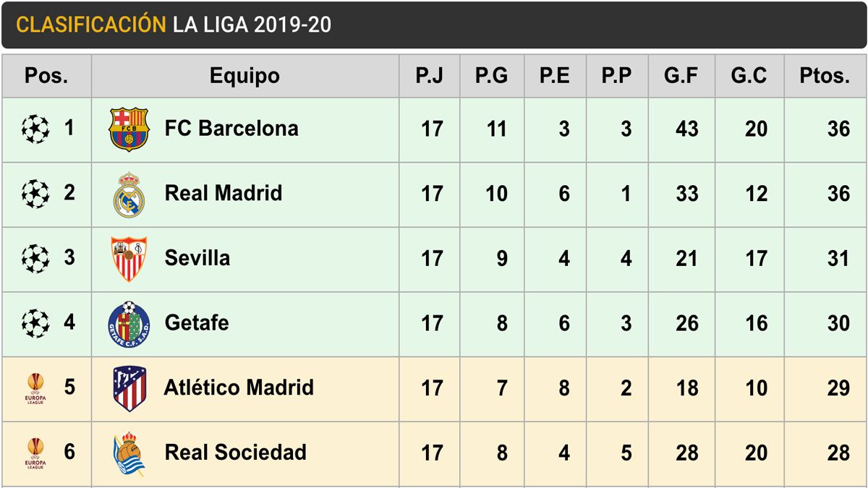Click the P.J column header

[429, 76]
